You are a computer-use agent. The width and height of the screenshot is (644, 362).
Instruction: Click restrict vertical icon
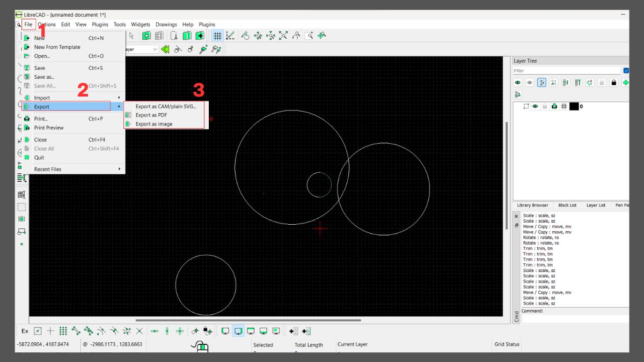pyautogui.click(x=167, y=331)
